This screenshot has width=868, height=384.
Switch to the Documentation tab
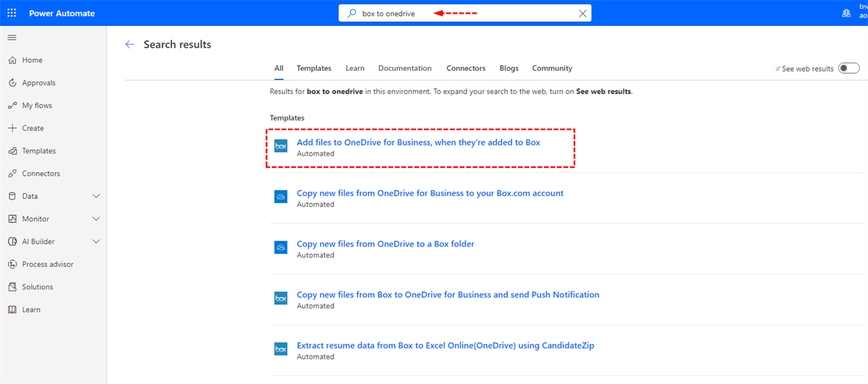[x=405, y=68]
